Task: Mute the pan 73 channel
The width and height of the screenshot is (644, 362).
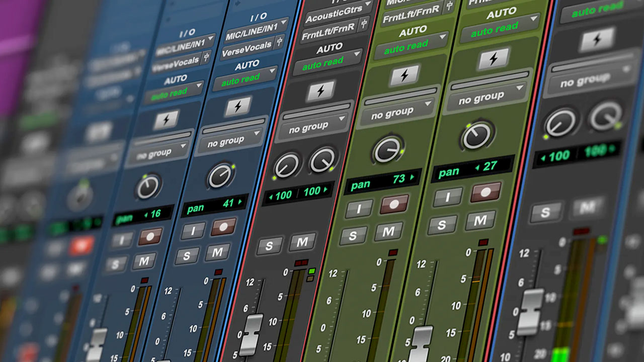Action: [x=388, y=231]
